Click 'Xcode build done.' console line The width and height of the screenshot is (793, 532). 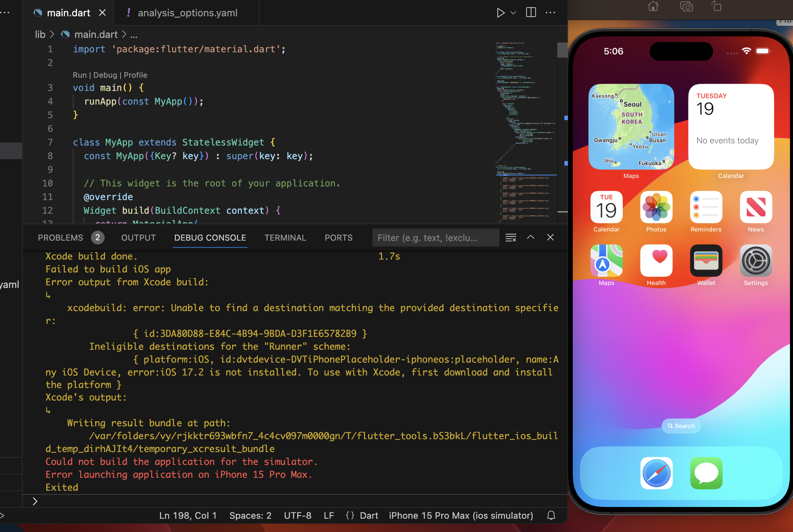click(91, 256)
